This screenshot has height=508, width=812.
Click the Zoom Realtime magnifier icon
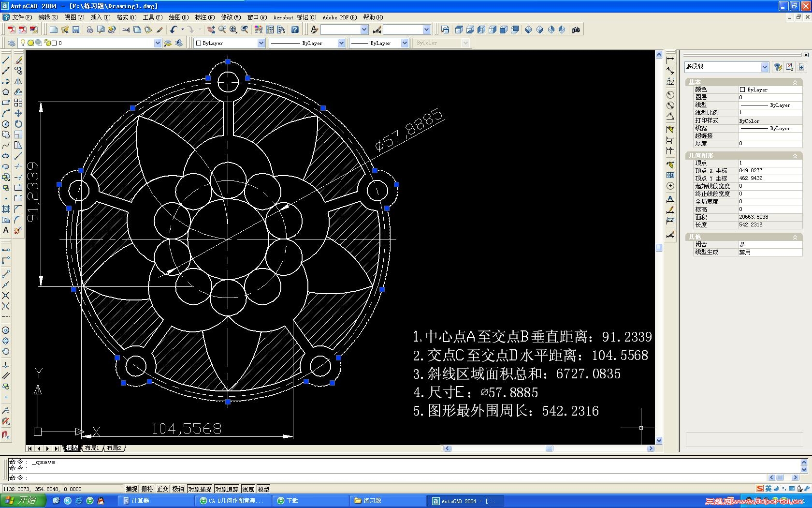tap(222, 30)
